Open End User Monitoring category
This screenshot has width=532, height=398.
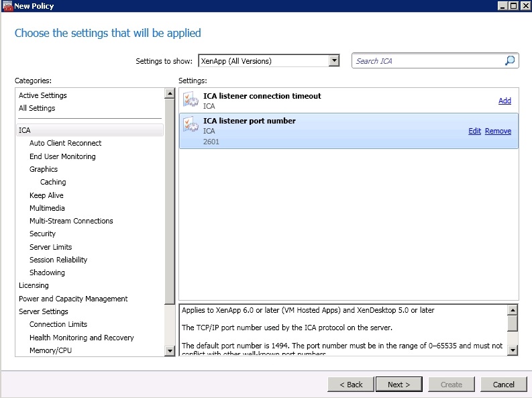coord(62,156)
